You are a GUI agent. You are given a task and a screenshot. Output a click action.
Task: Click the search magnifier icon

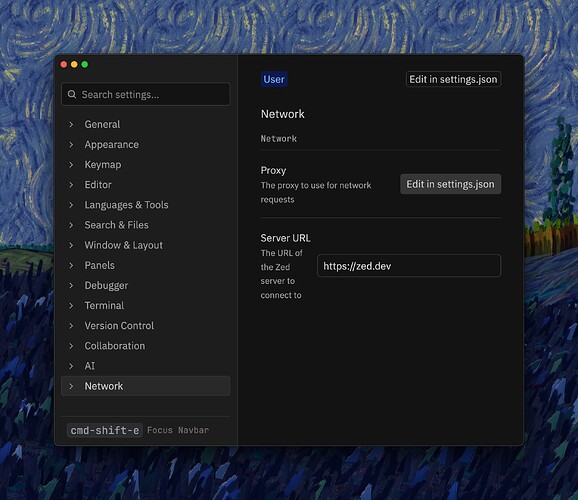point(72,94)
